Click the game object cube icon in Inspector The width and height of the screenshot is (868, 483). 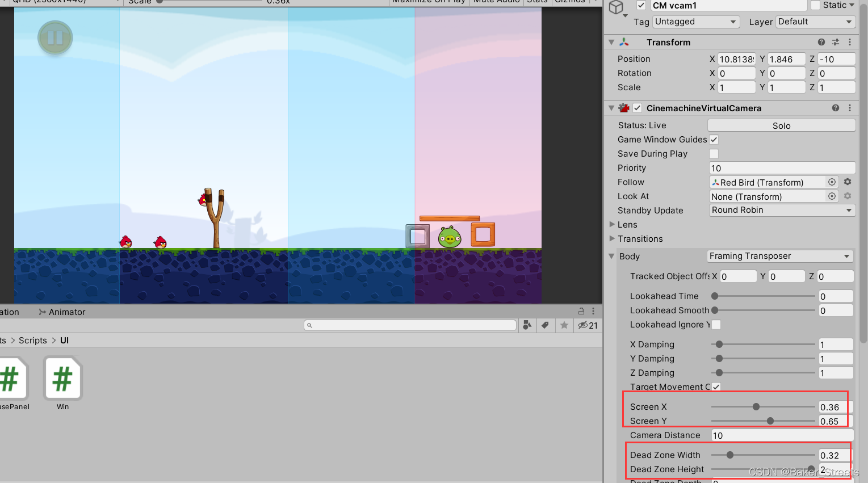[x=616, y=7]
